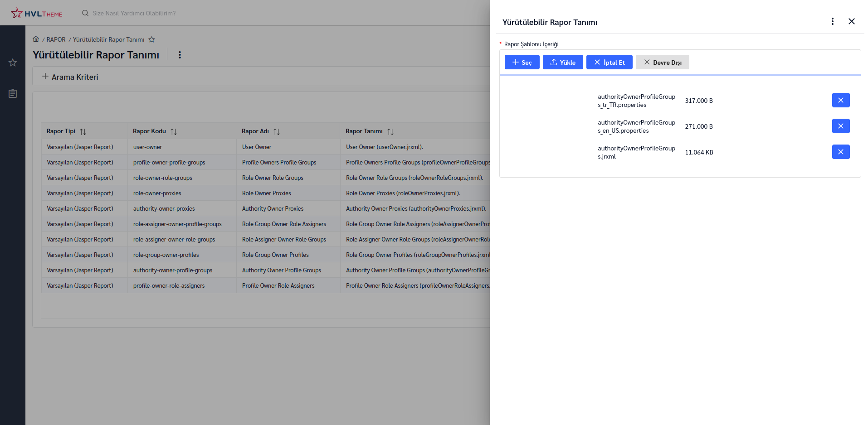Expand the Arama Kriteri section

pyautogui.click(x=70, y=77)
